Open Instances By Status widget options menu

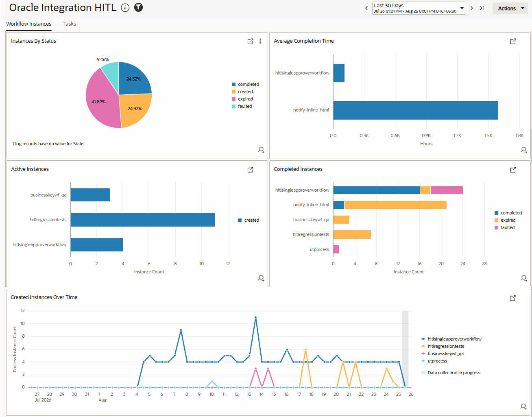pos(260,41)
